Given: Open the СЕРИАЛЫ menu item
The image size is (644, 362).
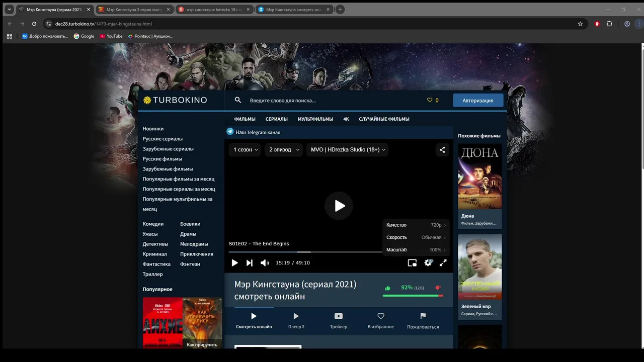Looking at the screenshot, I should pyautogui.click(x=277, y=119).
